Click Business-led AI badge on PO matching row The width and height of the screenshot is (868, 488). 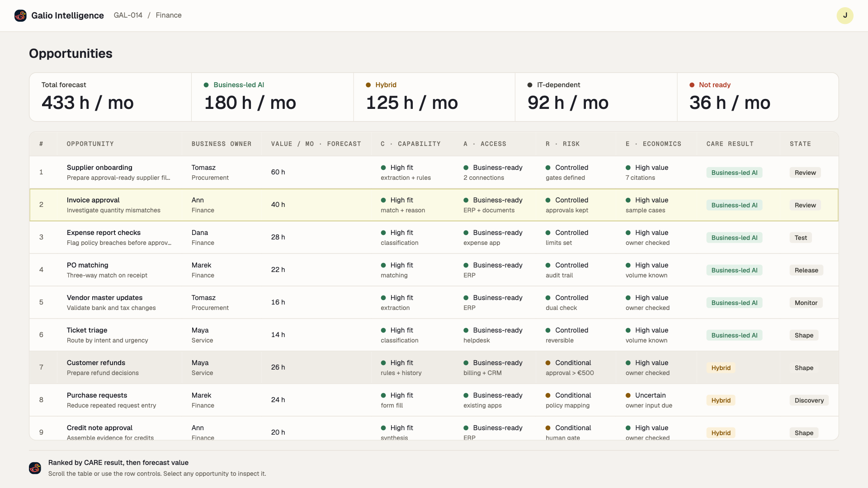pyautogui.click(x=734, y=270)
